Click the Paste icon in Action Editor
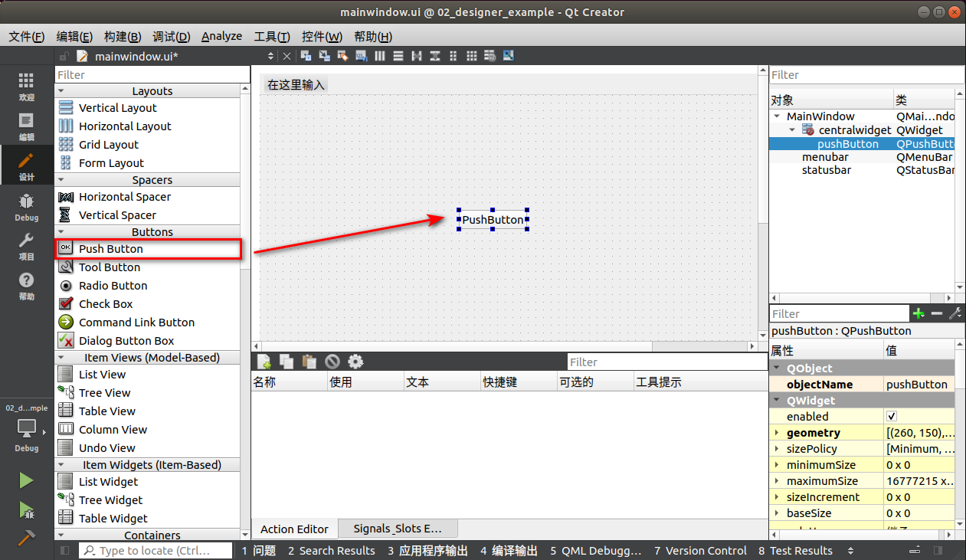 (309, 362)
